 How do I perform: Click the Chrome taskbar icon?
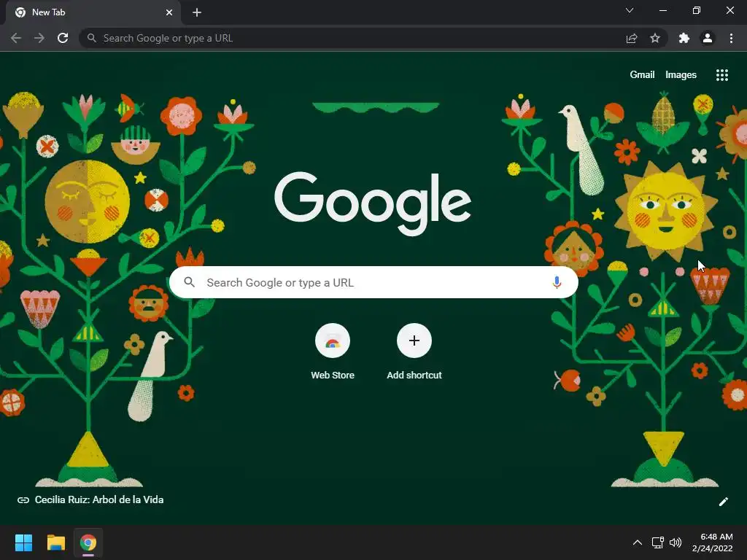click(88, 542)
